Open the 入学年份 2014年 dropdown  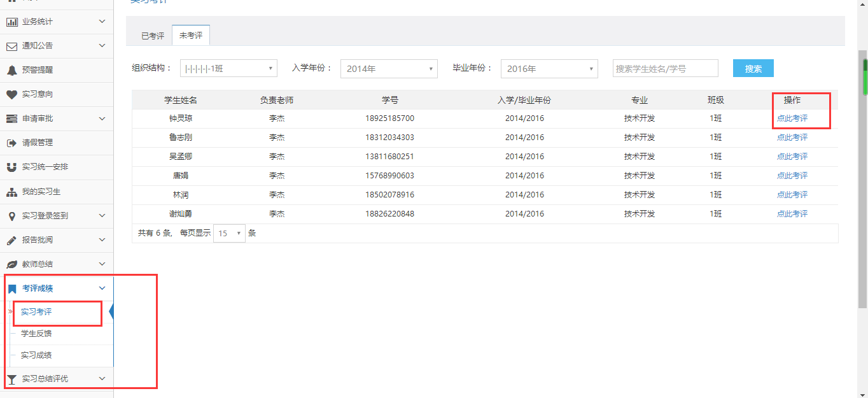389,69
